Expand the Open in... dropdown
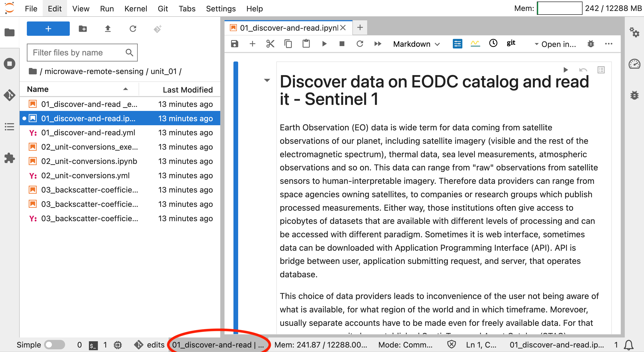644x352 pixels. point(555,44)
